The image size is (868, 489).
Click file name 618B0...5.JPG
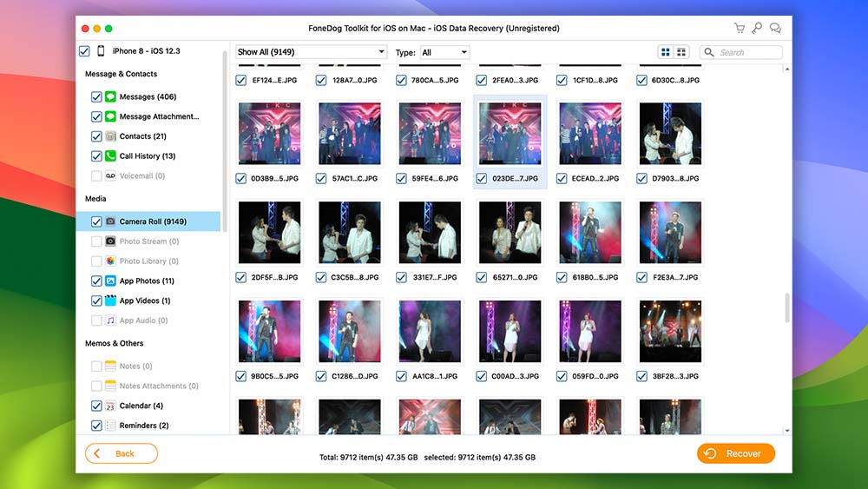coord(595,277)
